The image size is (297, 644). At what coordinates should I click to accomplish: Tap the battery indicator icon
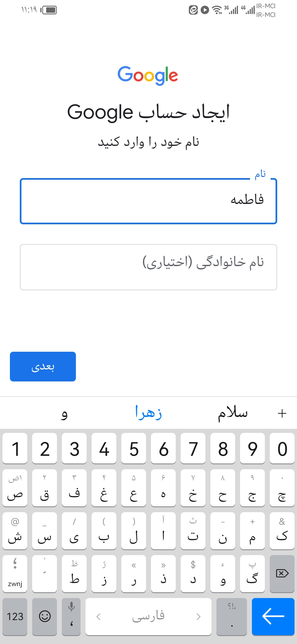pos(49,10)
